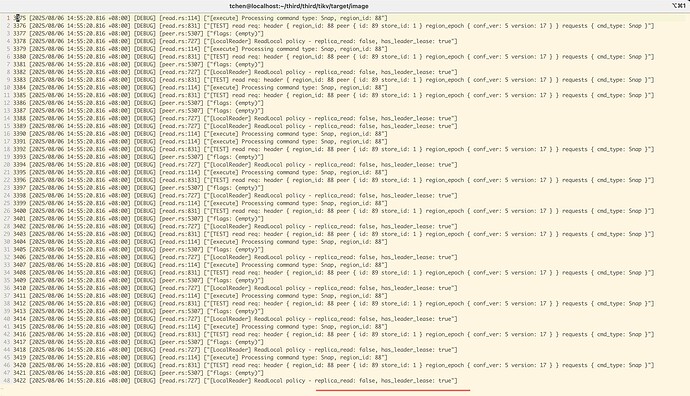690x396 pixels.
Task: Click execute Processing entry 3395
Action: point(200,172)
